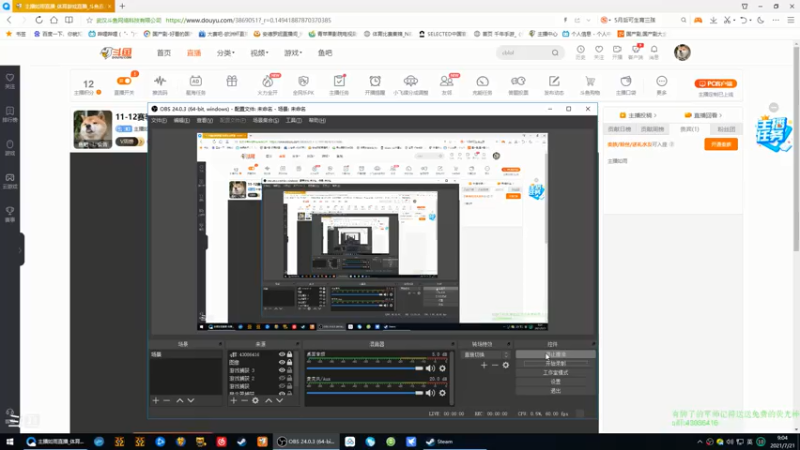
Task: Open the checklist streamer task icon
Action: coord(339,81)
